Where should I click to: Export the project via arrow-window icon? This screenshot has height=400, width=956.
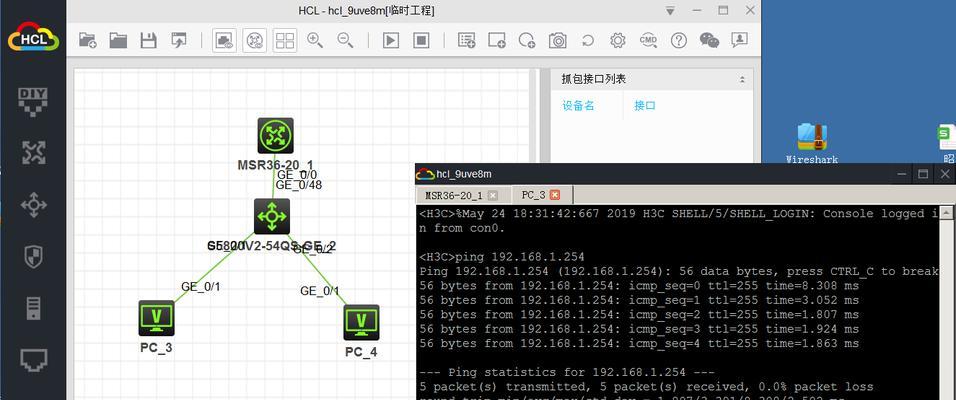point(179,41)
